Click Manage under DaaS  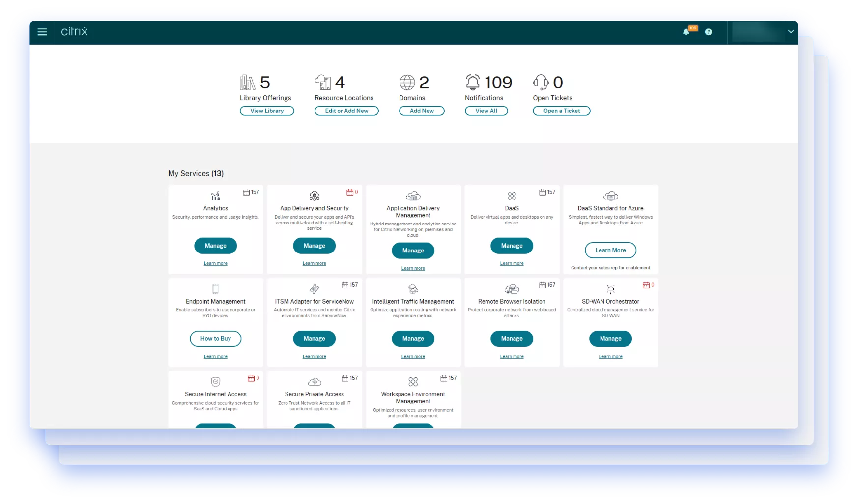click(x=512, y=246)
